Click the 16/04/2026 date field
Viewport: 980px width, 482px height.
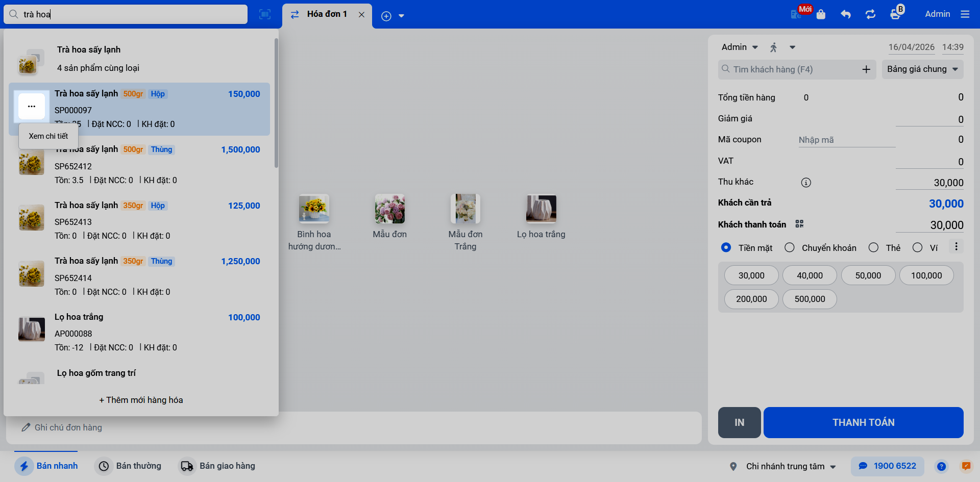[x=912, y=47]
